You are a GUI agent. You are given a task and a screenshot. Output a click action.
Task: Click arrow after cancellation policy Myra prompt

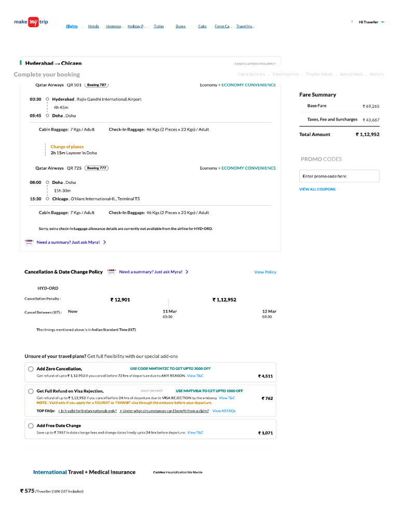click(x=187, y=272)
